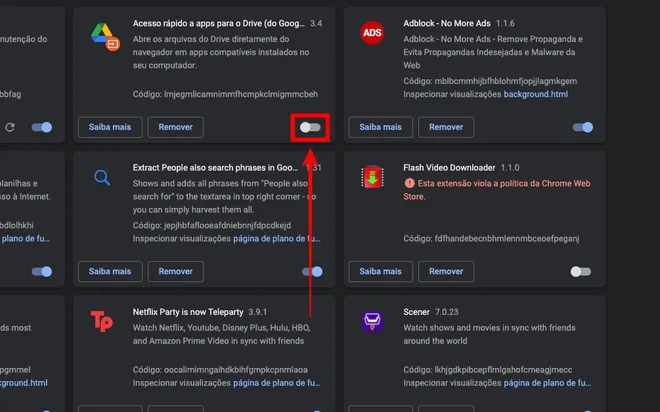Image resolution: width=660 pixels, height=412 pixels.
Task: Disable the Adblock - No More Ads toggle
Action: [x=583, y=127]
